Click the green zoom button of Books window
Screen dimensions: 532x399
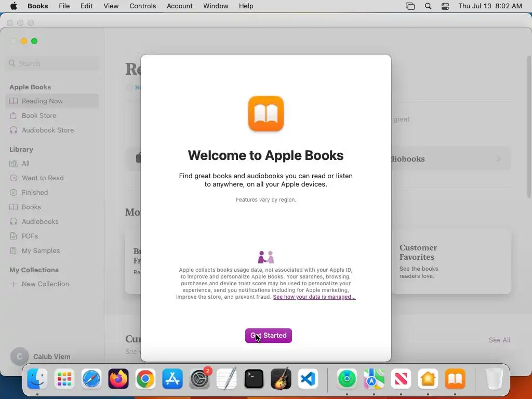click(x=34, y=41)
